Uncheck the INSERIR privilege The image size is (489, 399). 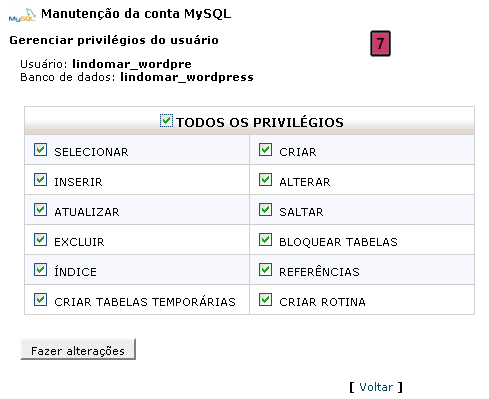coord(40,180)
